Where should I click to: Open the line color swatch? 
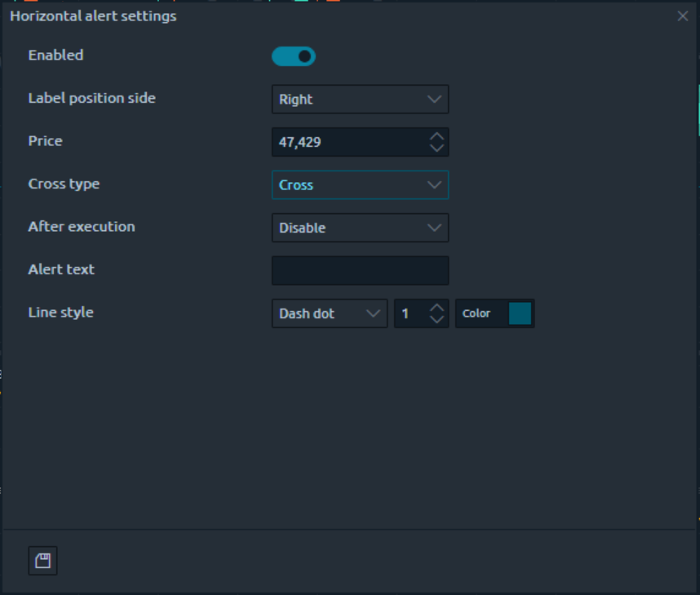[x=520, y=313]
